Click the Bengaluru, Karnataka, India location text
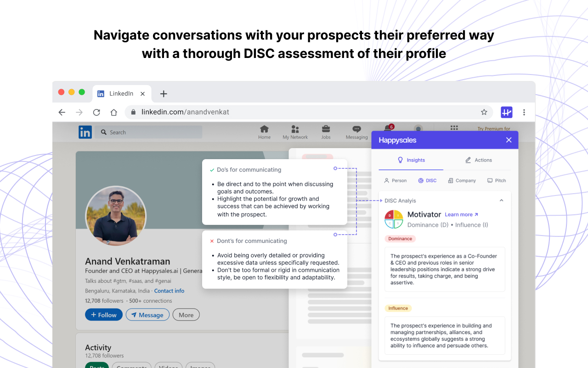This screenshot has height=368, width=588. tap(118, 291)
